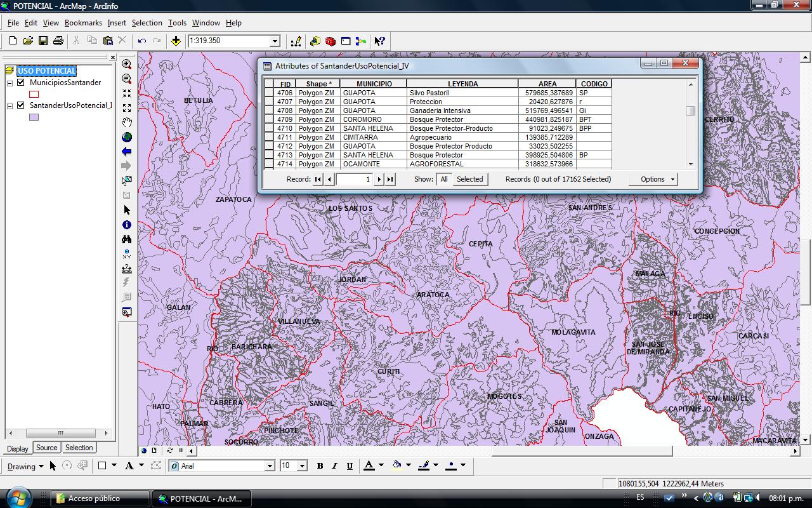Open the map scale dropdown
The image size is (812, 508).
click(x=273, y=41)
